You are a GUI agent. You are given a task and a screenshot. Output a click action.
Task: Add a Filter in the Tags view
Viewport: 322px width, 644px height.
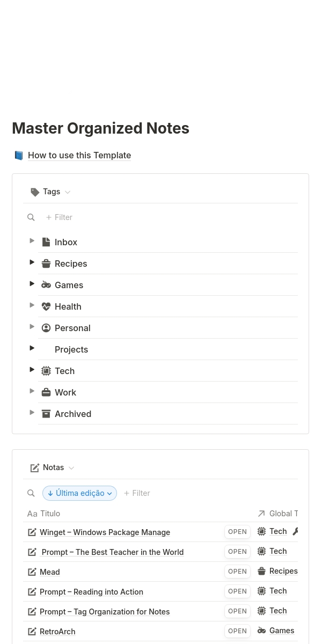(59, 217)
